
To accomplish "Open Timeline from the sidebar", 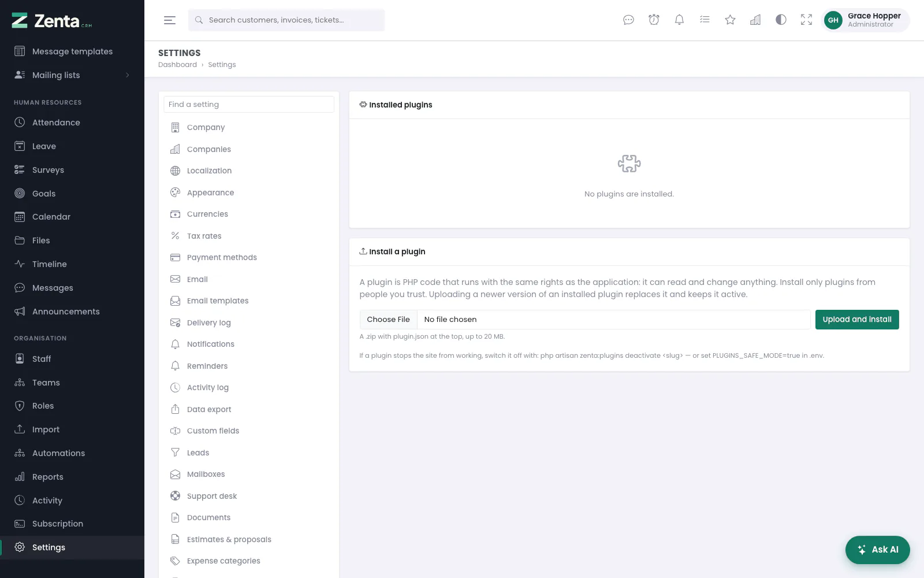I will click(72, 264).
